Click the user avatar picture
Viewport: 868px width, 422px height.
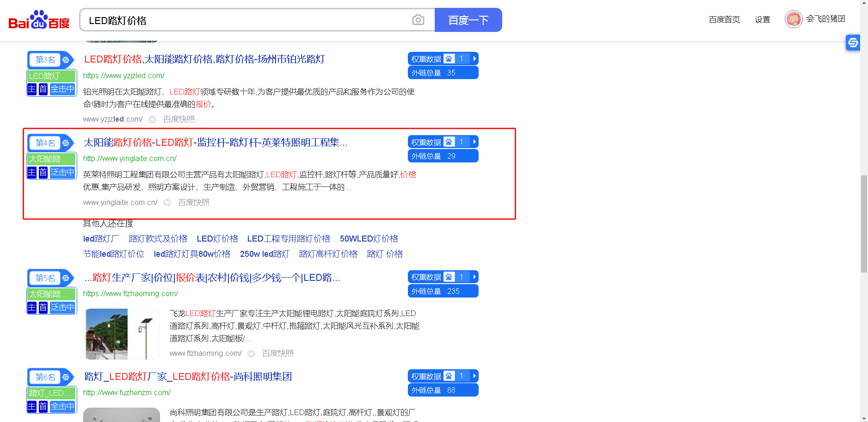[x=794, y=19]
